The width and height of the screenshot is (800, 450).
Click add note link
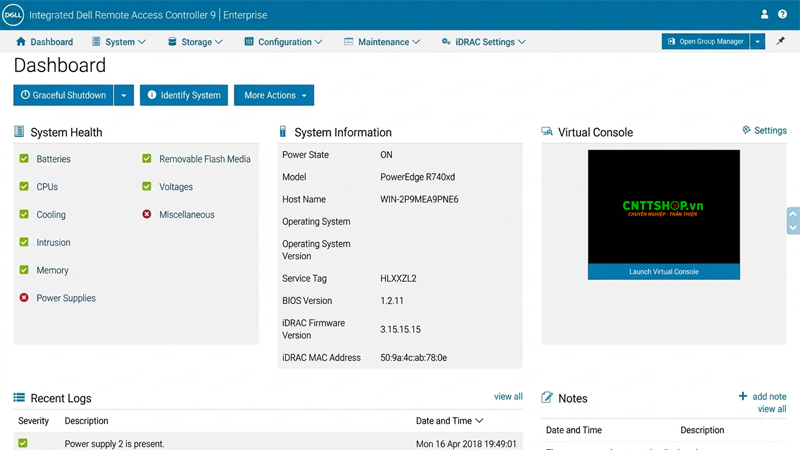(769, 396)
